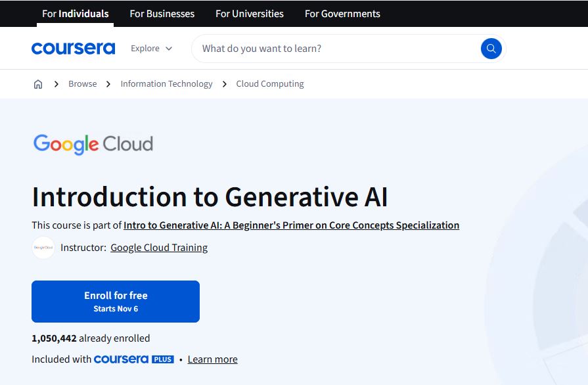
Task: Expand the Explore menu chevron
Action: pyautogui.click(x=170, y=49)
